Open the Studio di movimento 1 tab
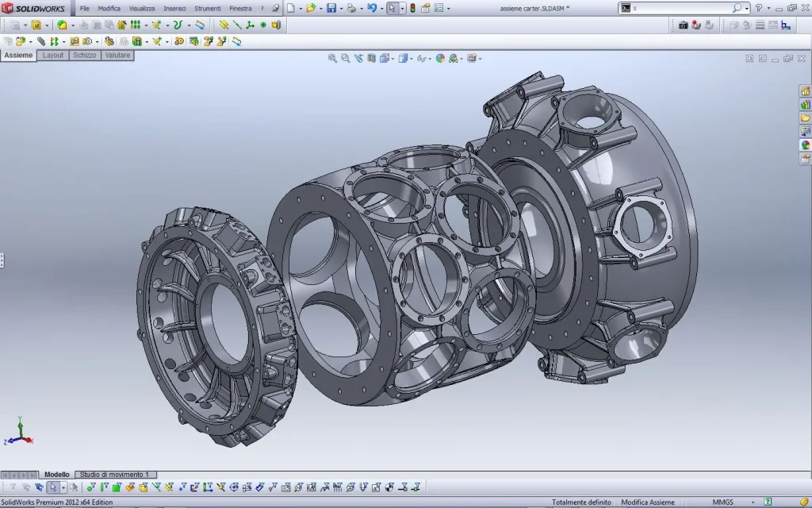 pos(114,475)
